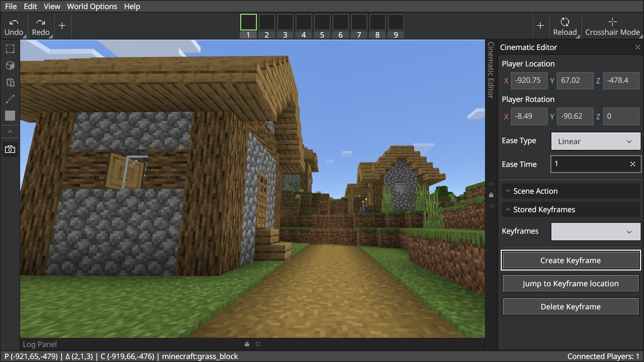Click the Ease Time value input field
This screenshot has width=644, height=362.
click(x=591, y=164)
